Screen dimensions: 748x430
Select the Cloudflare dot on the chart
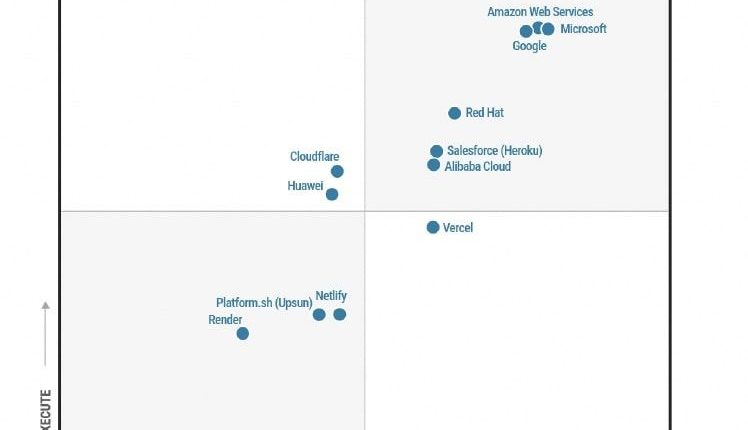click(338, 171)
